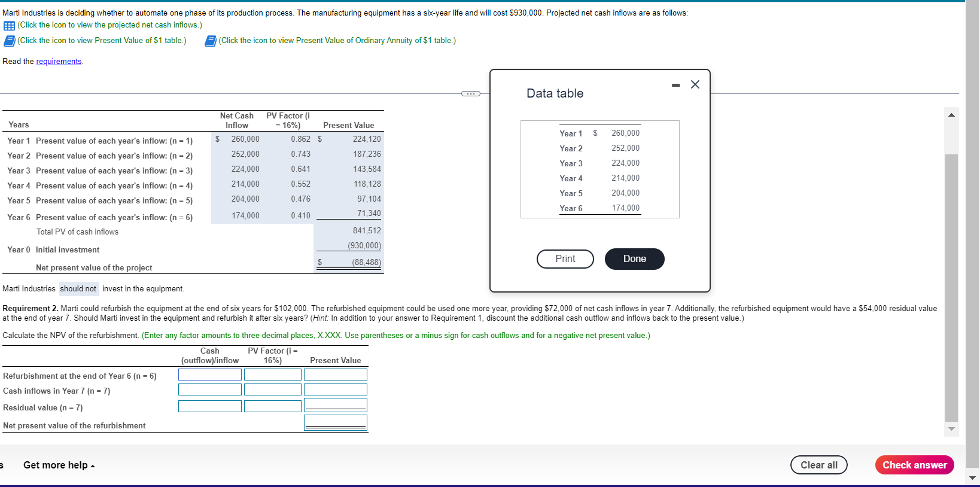Viewport: 980px width, 487px height.
Task: Click the 'Total PV of cash inflows' label
Action: pyautogui.click(x=77, y=232)
